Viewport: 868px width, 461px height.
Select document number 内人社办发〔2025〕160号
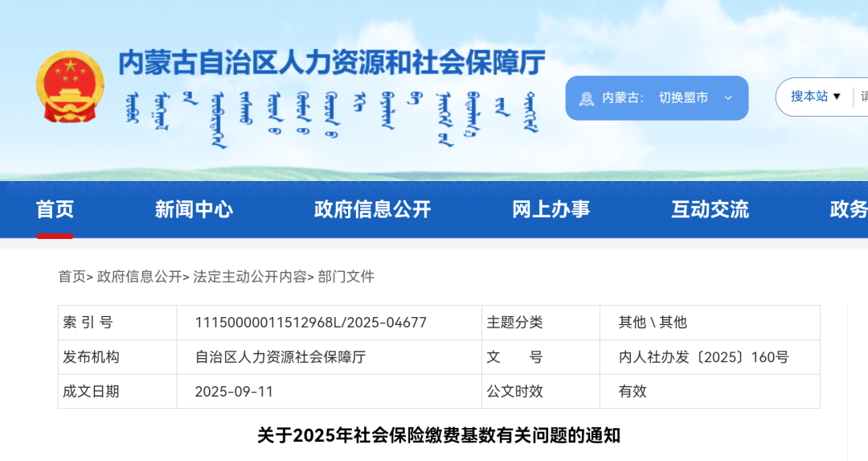click(x=703, y=357)
